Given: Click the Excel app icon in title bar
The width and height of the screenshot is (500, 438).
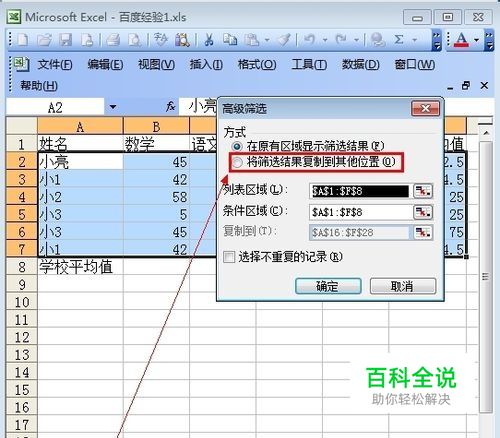Looking at the screenshot, I should click(x=14, y=17).
